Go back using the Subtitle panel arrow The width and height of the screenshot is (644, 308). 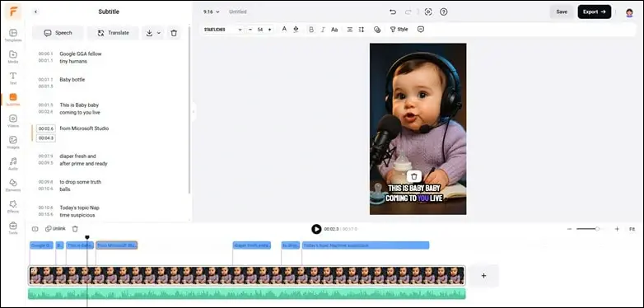35,12
